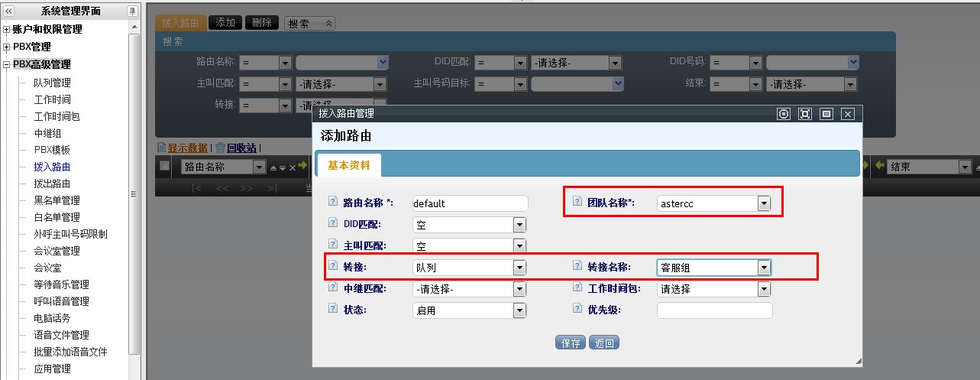The height and width of the screenshot is (380, 980).
Task: Open 队列管理 in the sidebar tree
Action: click(x=52, y=83)
